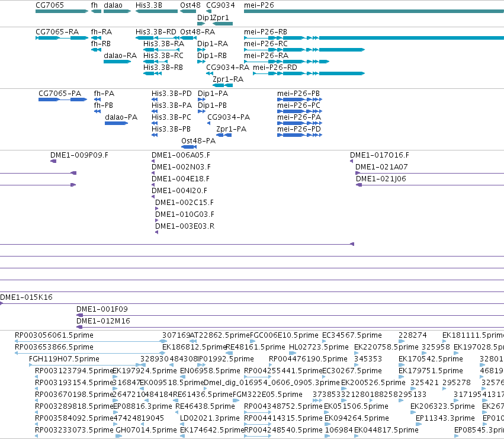
Task: Click the GH07014.5prime feature label
Action: [146, 430]
